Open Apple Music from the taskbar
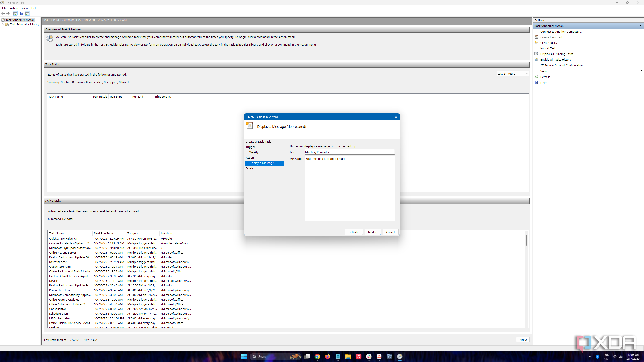Screen dimensions: 644x362 (x=358, y=356)
